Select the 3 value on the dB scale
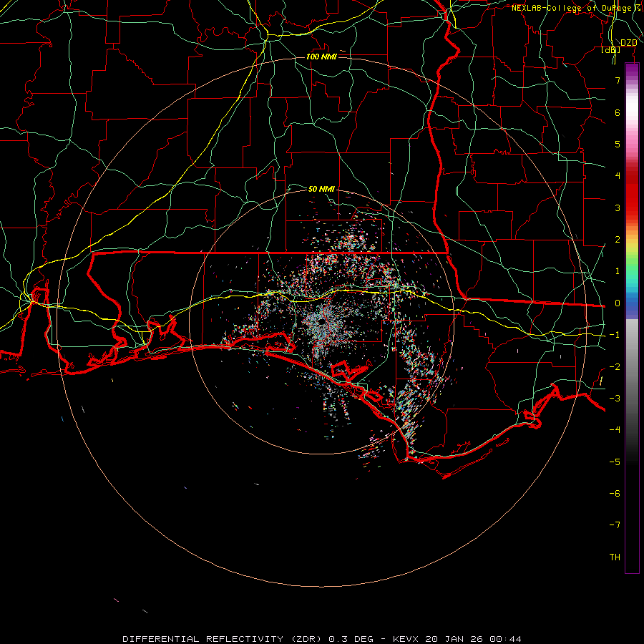Screen dimensions: 644x644 (618, 208)
